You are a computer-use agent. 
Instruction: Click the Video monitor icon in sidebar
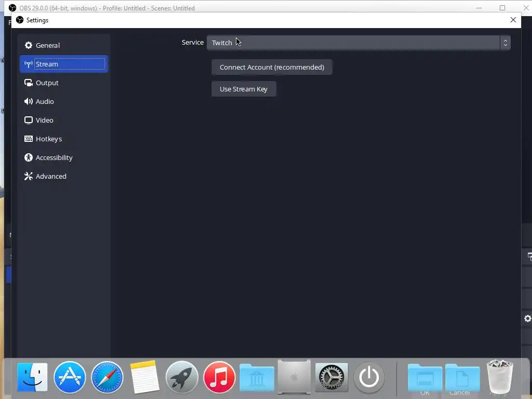(29, 120)
